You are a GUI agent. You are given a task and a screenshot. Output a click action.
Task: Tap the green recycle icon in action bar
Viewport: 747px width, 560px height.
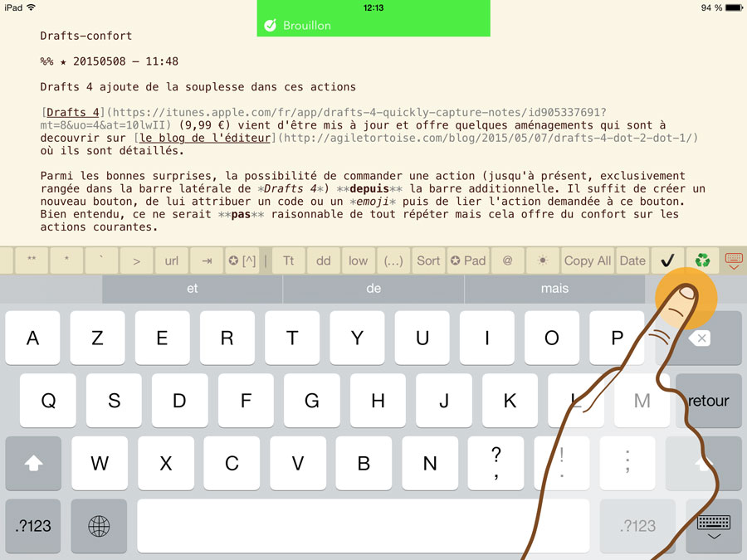(x=703, y=261)
